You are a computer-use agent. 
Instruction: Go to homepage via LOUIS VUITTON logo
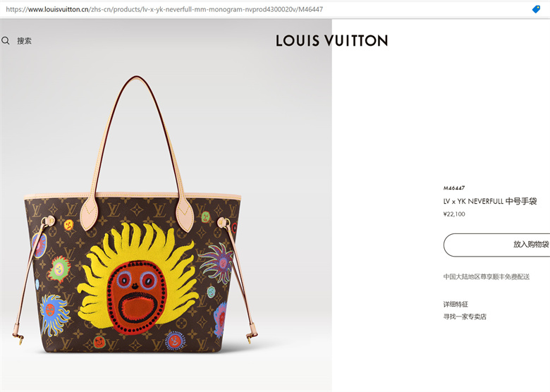pos(331,41)
